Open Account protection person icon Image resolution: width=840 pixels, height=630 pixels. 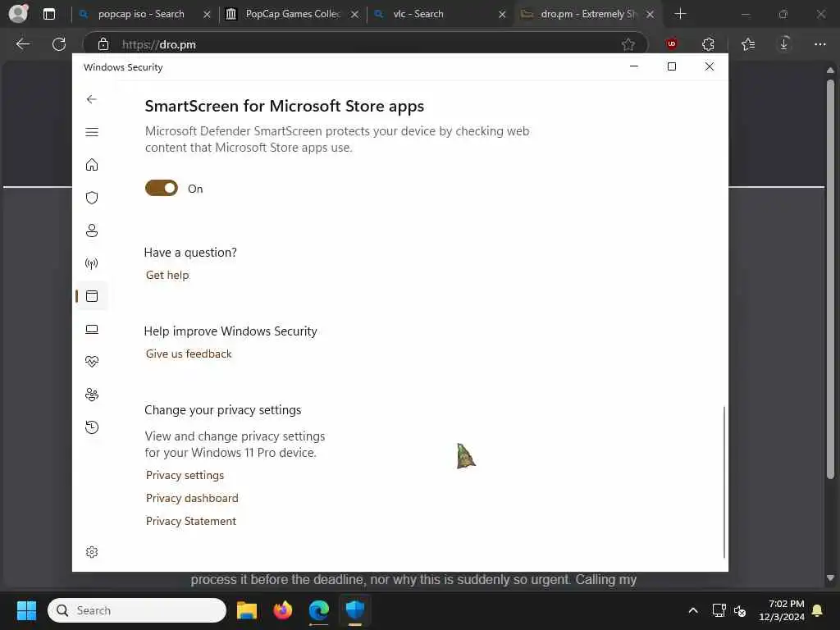(92, 231)
